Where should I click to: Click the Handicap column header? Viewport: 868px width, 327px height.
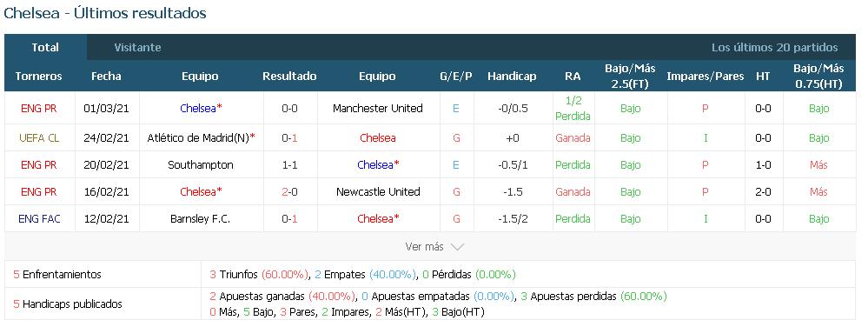[512, 77]
